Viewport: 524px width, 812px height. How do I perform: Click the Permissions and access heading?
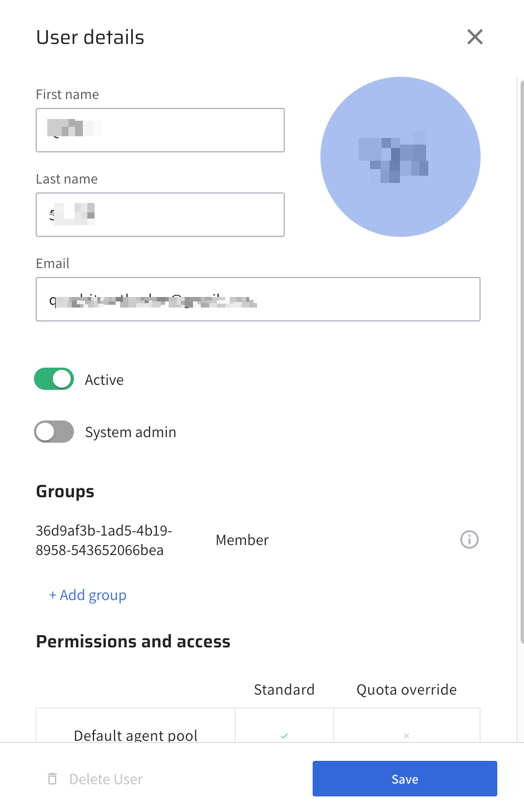tap(133, 641)
